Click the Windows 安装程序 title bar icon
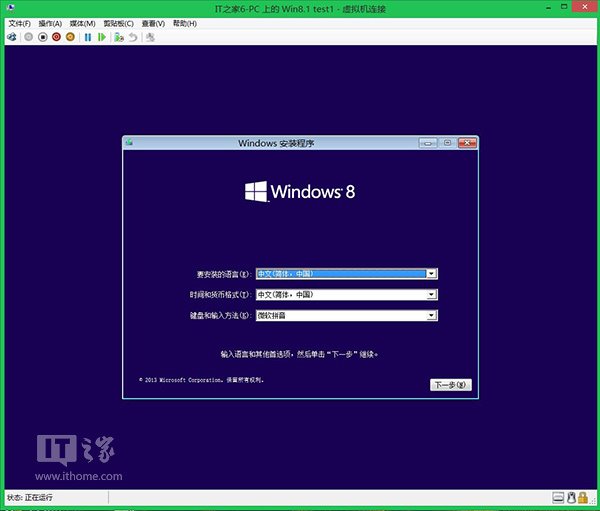 click(x=129, y=142)
